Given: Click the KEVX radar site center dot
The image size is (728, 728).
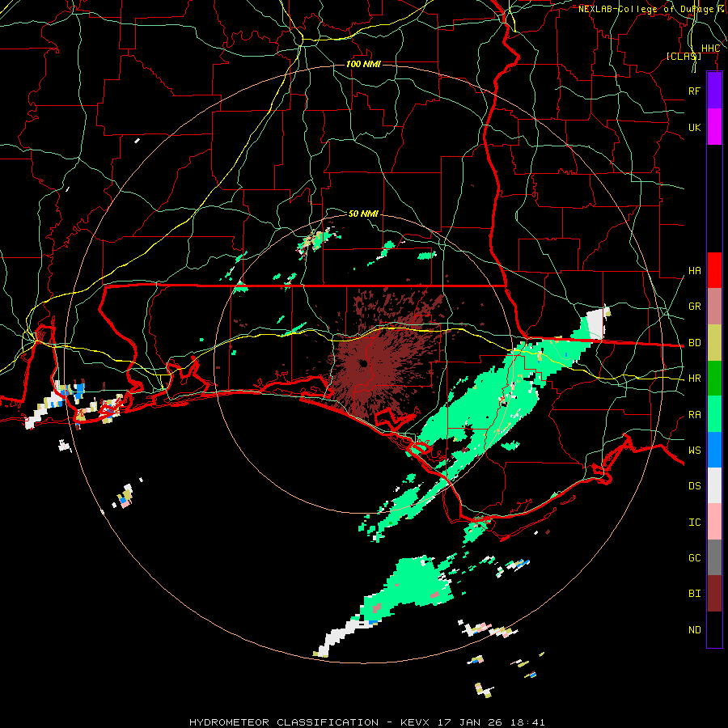Looking at the screenshot, I should click(x=363, y=363).
